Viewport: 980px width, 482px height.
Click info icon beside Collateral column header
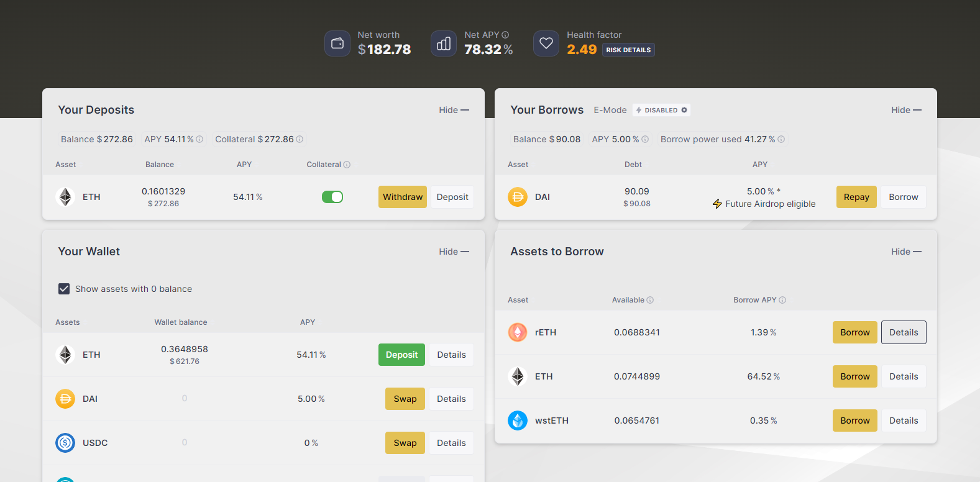click(347, 165)
